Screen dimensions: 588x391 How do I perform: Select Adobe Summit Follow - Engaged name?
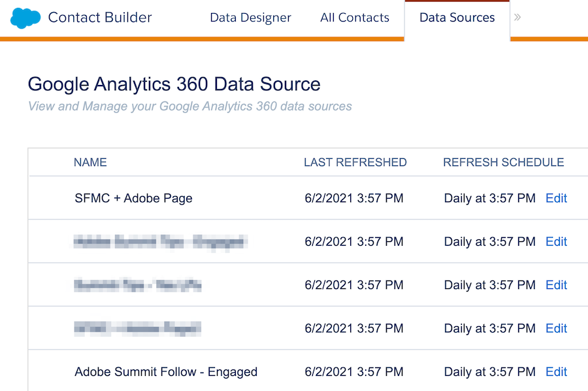[166, 372]
